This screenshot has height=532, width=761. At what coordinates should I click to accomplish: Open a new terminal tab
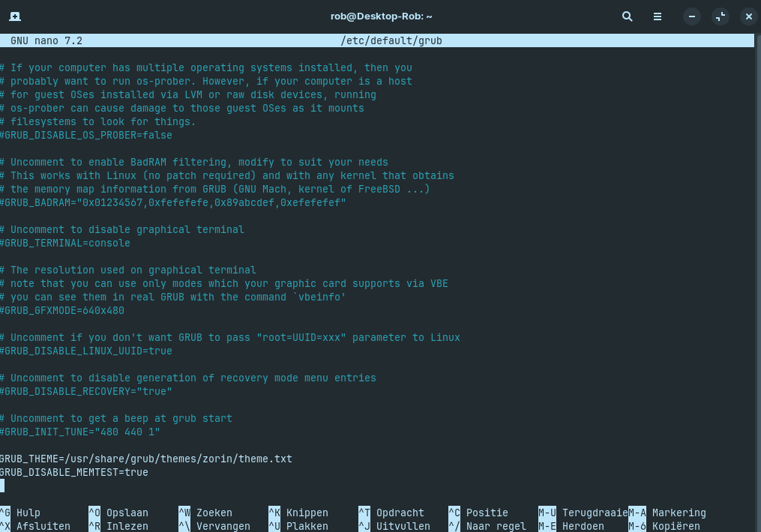tap(15, 16)
